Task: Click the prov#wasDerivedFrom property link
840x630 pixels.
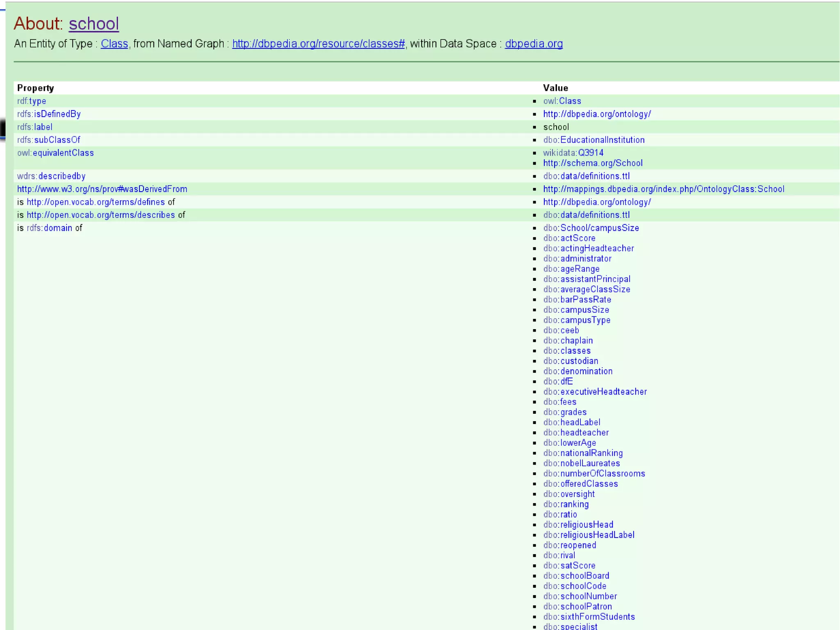Action: pyautogui.click(x=102, y=189)
